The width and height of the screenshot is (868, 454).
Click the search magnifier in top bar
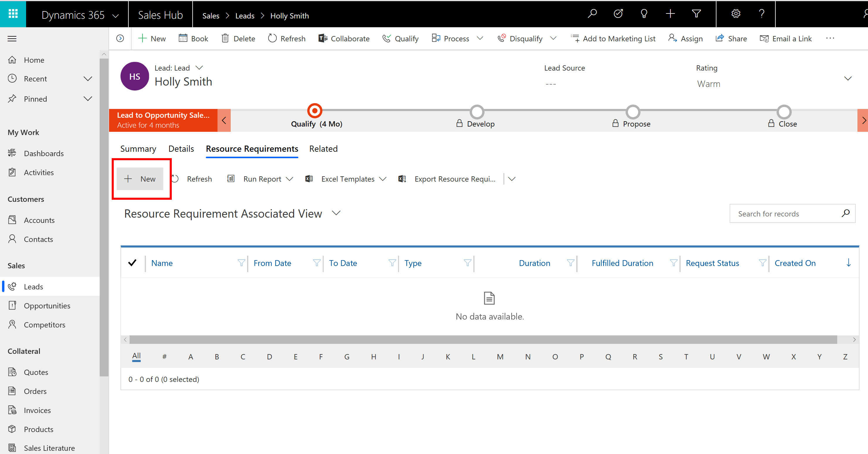coord(592,14)
